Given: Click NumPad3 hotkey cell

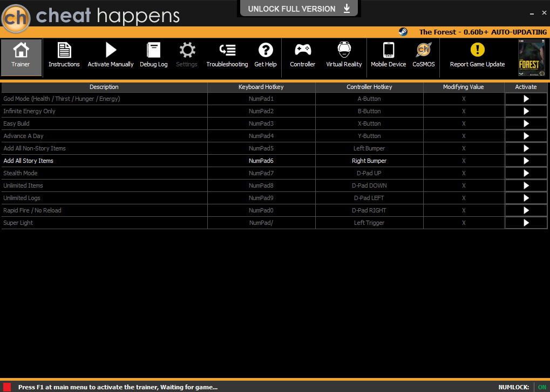Looking at the screenshot, I should point(261,123).
